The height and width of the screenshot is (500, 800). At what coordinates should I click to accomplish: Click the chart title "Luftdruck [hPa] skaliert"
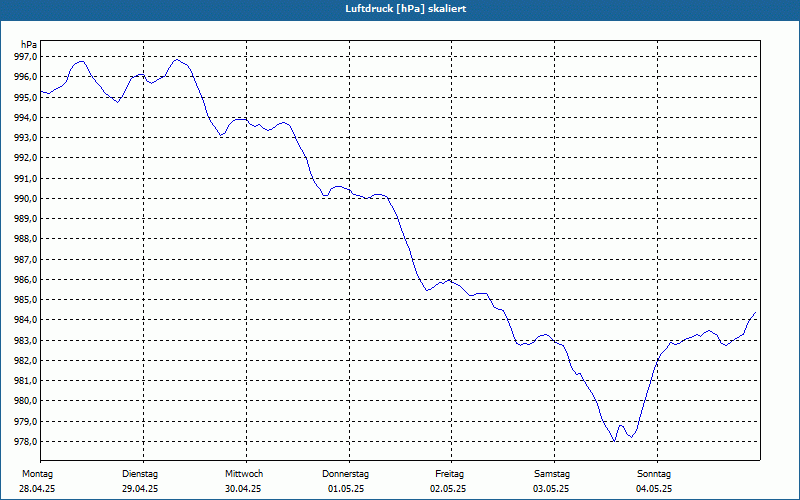click(405, 9)
